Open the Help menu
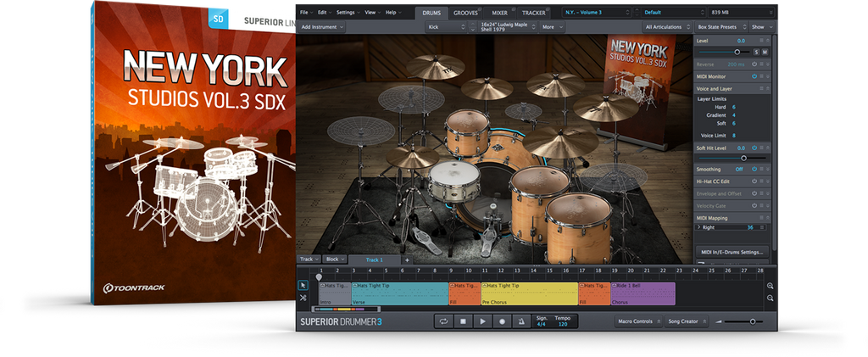 coord(392,12)
